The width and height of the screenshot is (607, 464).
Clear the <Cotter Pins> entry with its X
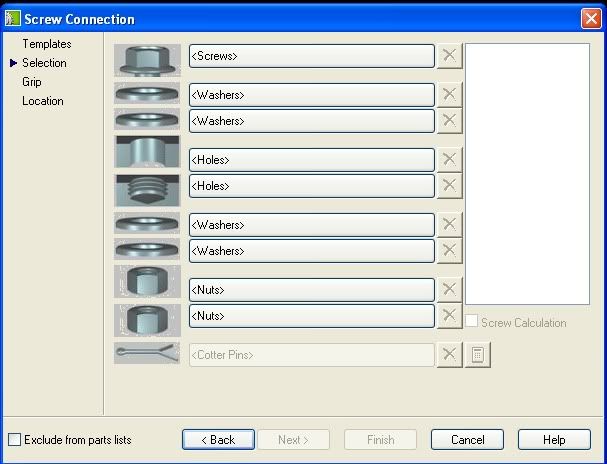pos(449,354)
